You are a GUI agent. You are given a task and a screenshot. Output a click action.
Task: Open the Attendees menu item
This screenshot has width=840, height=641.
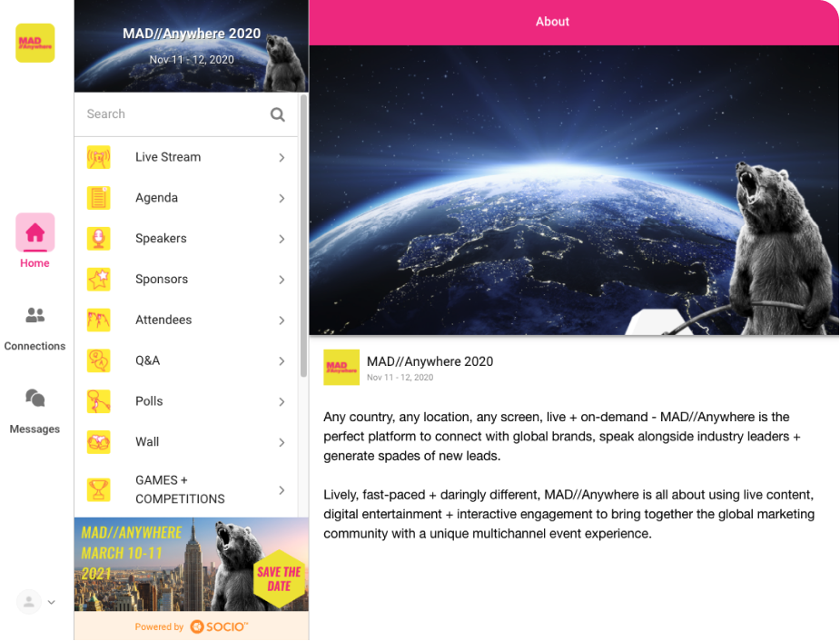pyautogui.click(x=186, y=320)
